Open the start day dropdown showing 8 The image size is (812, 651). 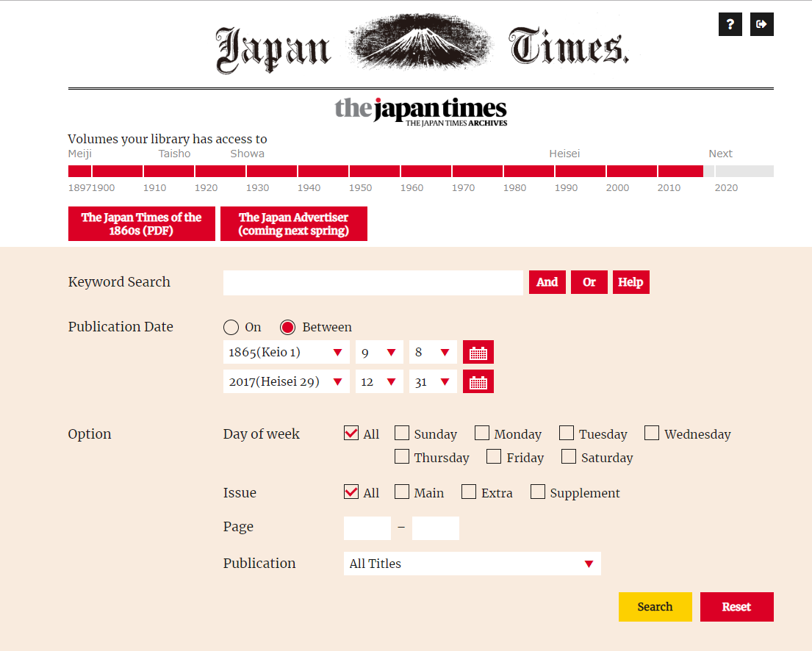[433, 352]
